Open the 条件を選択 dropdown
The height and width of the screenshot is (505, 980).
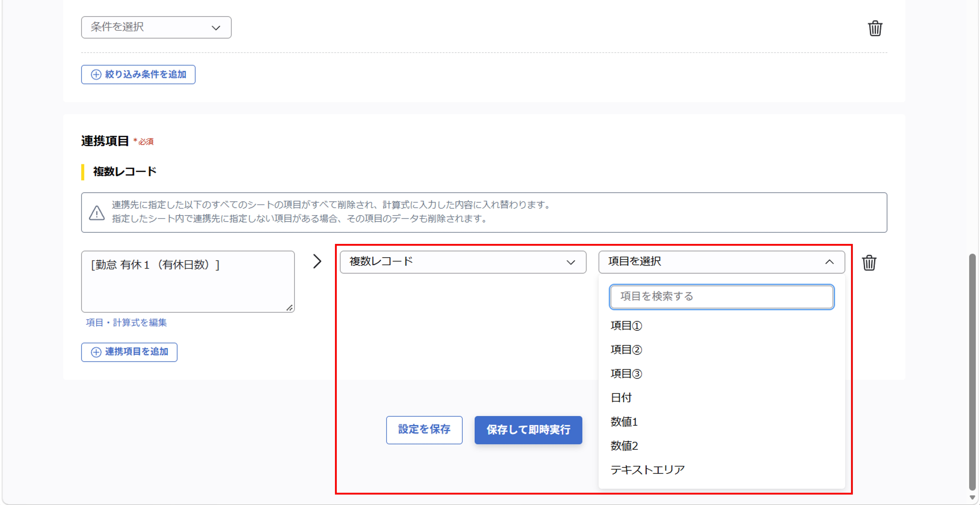pyautogui.click(x=156, y=27)
